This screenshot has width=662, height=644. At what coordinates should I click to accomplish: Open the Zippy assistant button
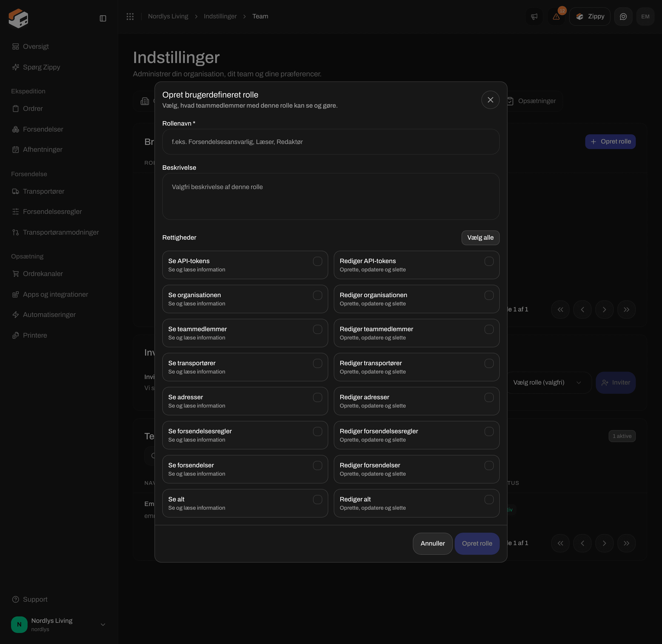(x=590, y=17)
